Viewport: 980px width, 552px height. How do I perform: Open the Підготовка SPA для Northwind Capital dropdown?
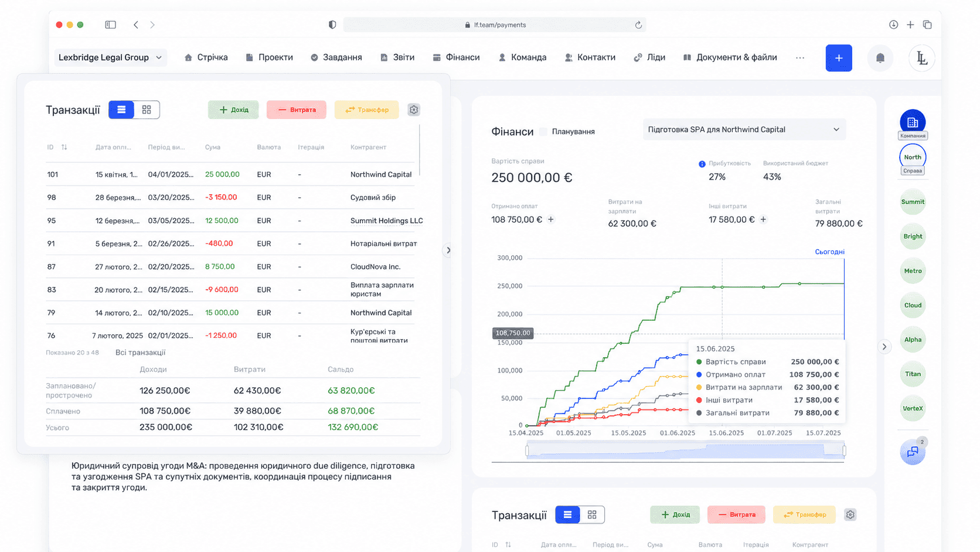tap(744, 130)
